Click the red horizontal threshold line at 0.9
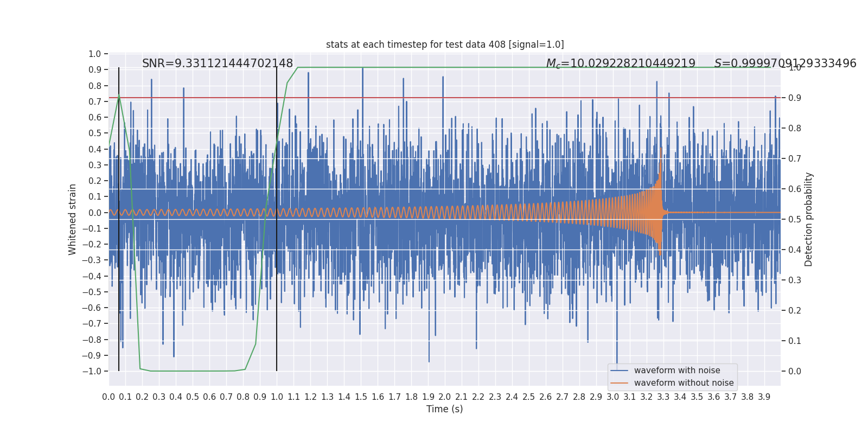 click(445, 98)
